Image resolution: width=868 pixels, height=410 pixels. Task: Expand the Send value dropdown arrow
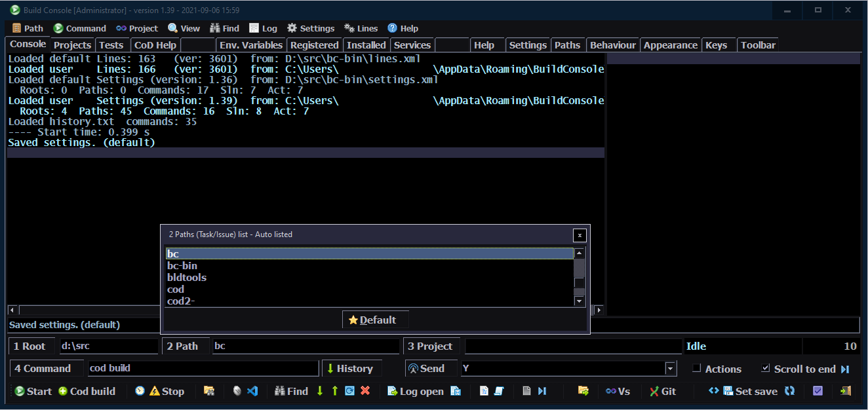point(670,369)
